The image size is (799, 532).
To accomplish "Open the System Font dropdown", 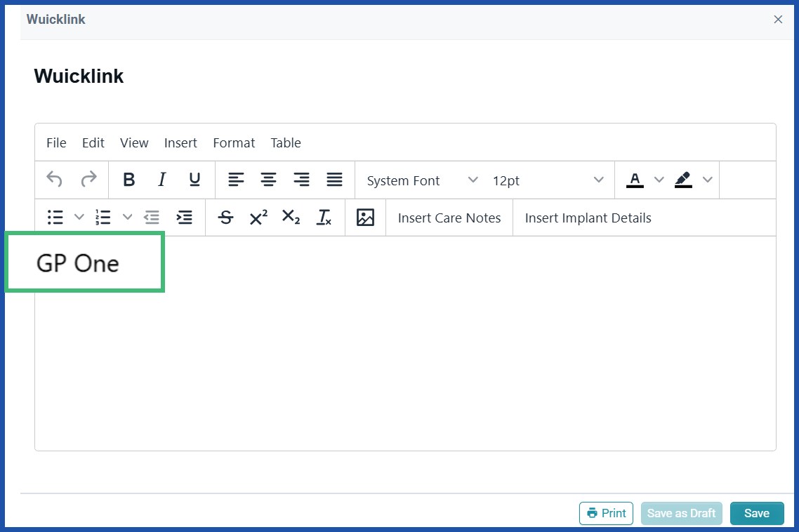I will coord(419,180).
